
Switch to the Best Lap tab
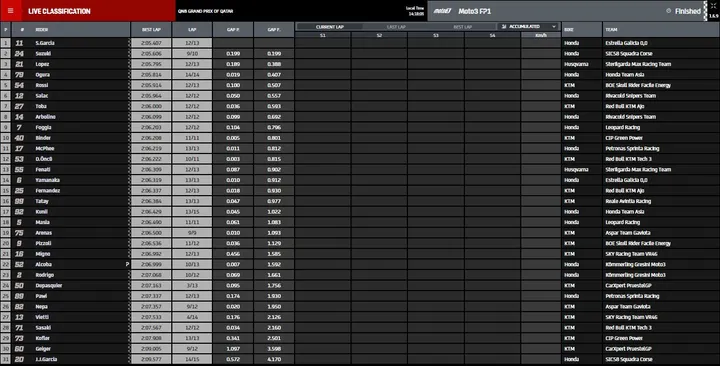click(462, 27)
